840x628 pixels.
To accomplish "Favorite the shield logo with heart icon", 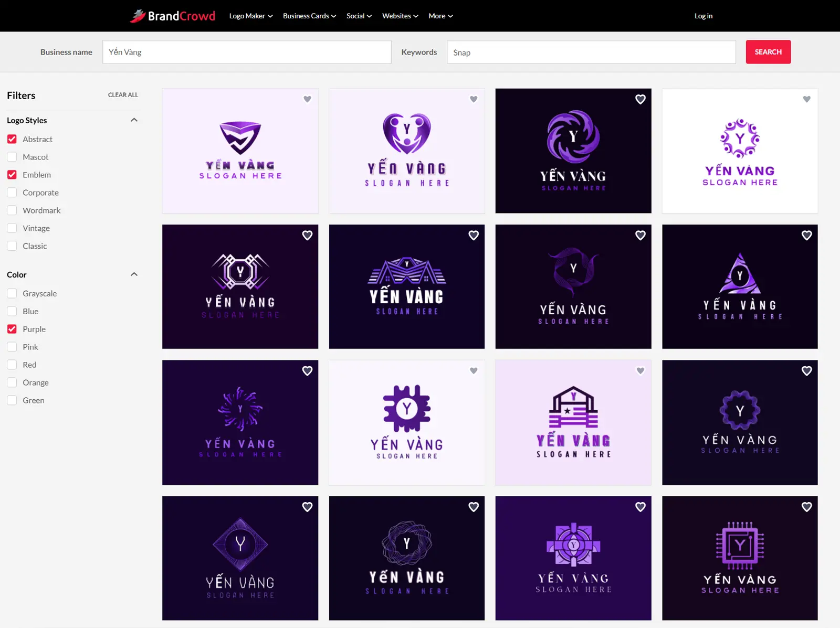I will (x=308, y=99).
